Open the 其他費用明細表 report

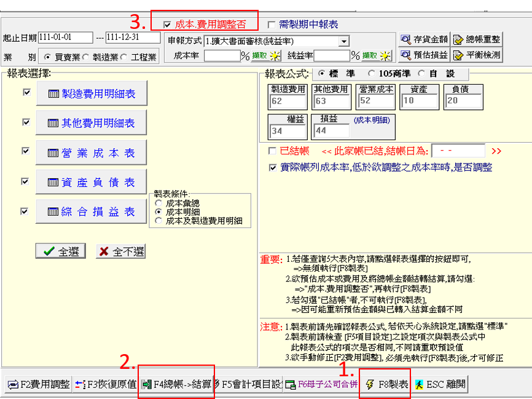click(x=92, y=122)
